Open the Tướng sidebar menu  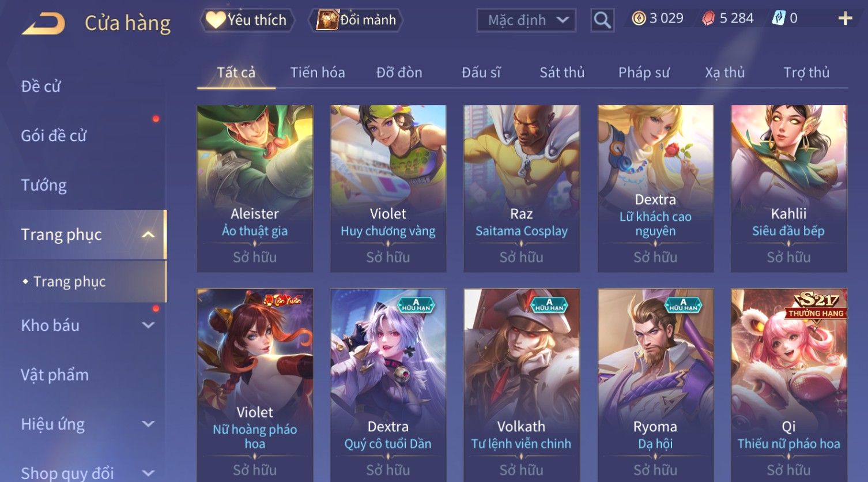coord(44,185)
